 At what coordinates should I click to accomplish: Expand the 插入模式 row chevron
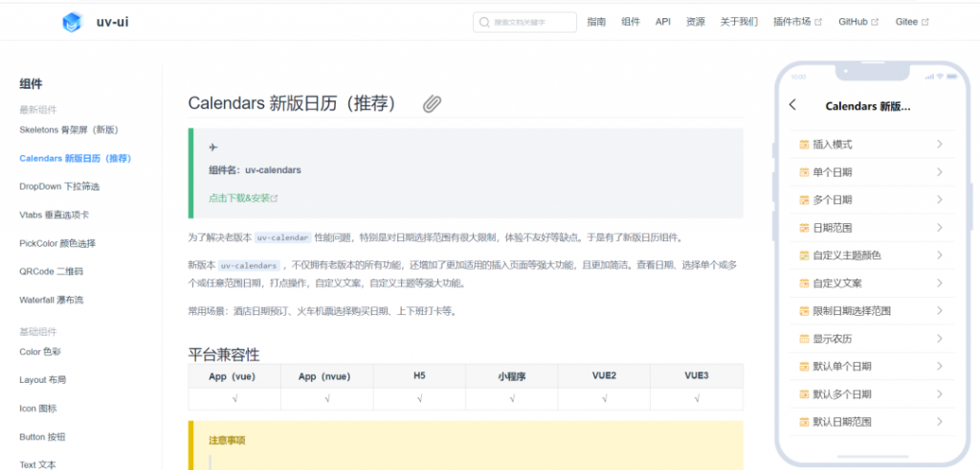(x=940, y=145)
